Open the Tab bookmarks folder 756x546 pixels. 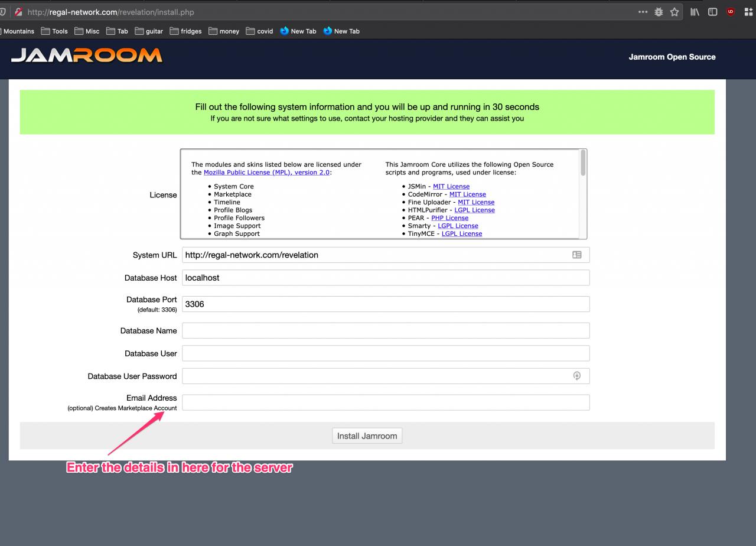coord(117,31)
